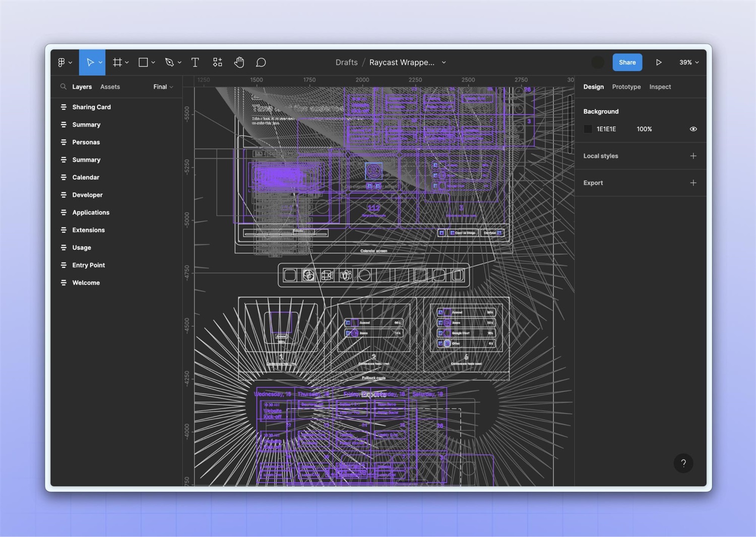The image size is (756, 537).
Task: Select the Sharing Card layer
Action: [x=116, y=107]
